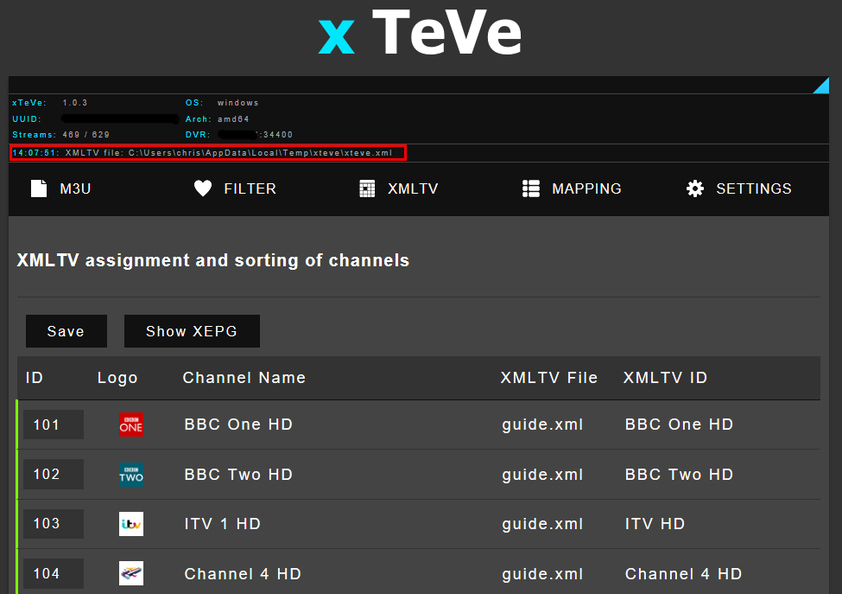Click the BBC Two logo
Viewport: 842px width, 594px height.
coord(131,474)
